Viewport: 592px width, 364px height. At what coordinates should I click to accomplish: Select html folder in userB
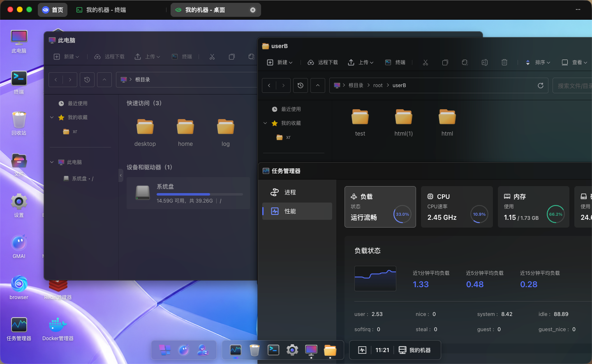pos(447,122)
